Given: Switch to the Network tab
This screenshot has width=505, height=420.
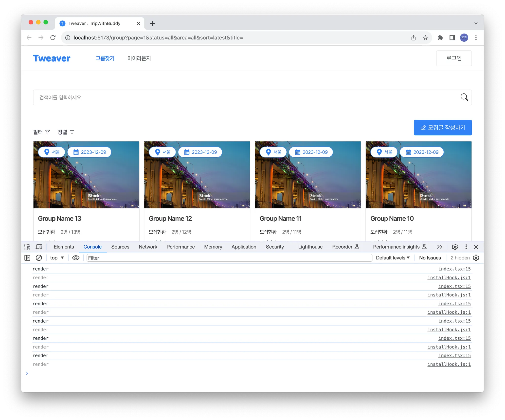Looking at the screenshot, I should tap(148, 247).
